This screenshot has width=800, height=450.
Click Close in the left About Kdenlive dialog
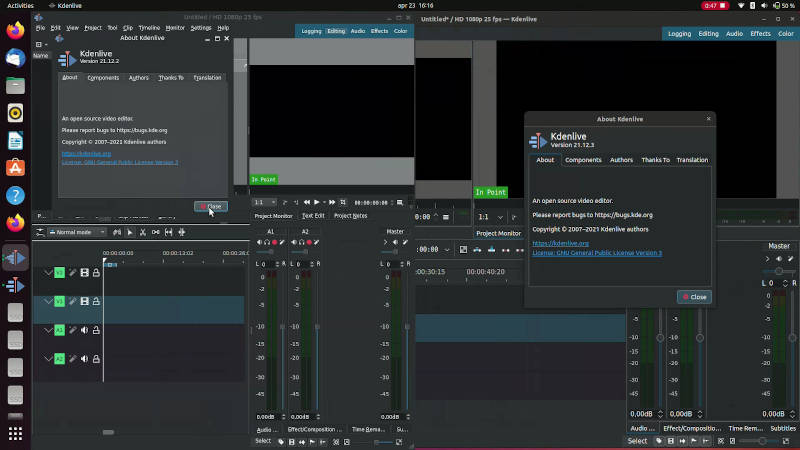211,206
